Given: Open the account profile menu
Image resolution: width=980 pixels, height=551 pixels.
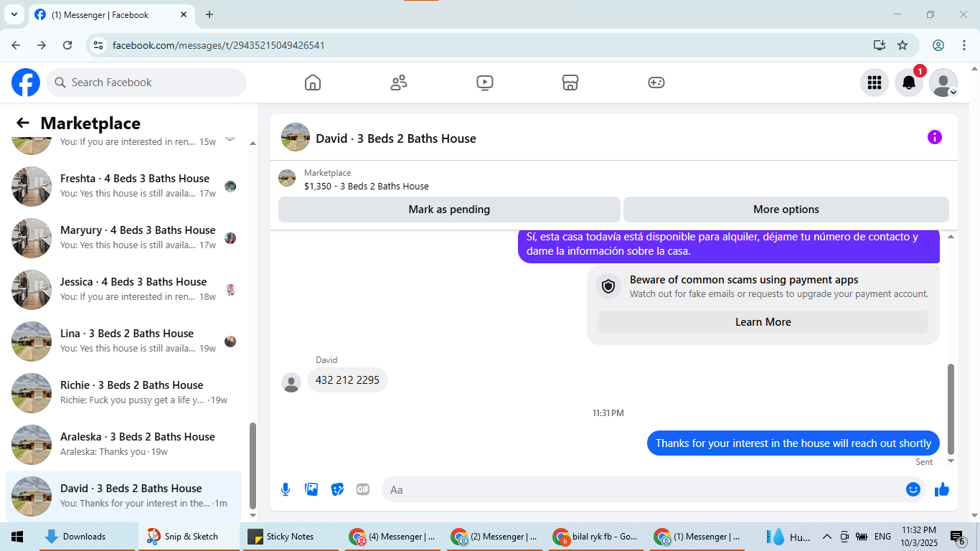Looking at the screenshot, I should (x=943, y=83).
